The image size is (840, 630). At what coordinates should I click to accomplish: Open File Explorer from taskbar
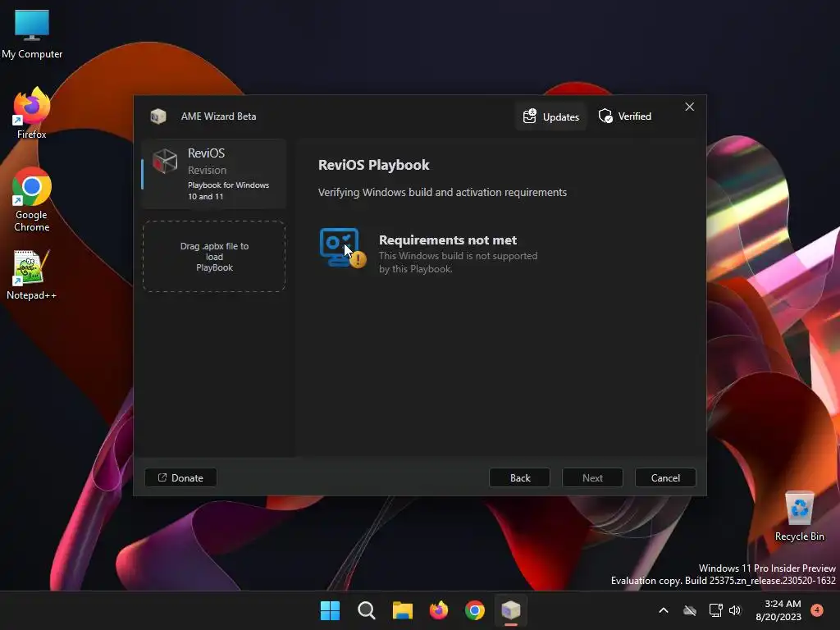(x=402, y=610)
